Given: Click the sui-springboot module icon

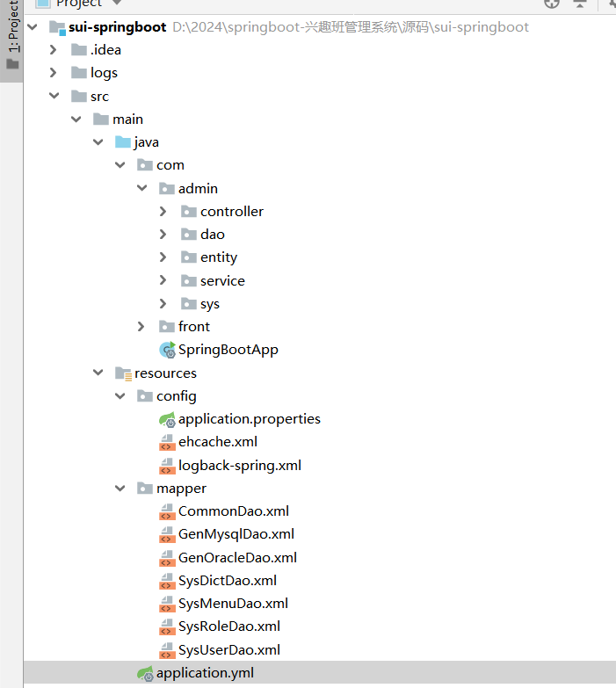Looking at the screenshot, I should pos(57,27).
